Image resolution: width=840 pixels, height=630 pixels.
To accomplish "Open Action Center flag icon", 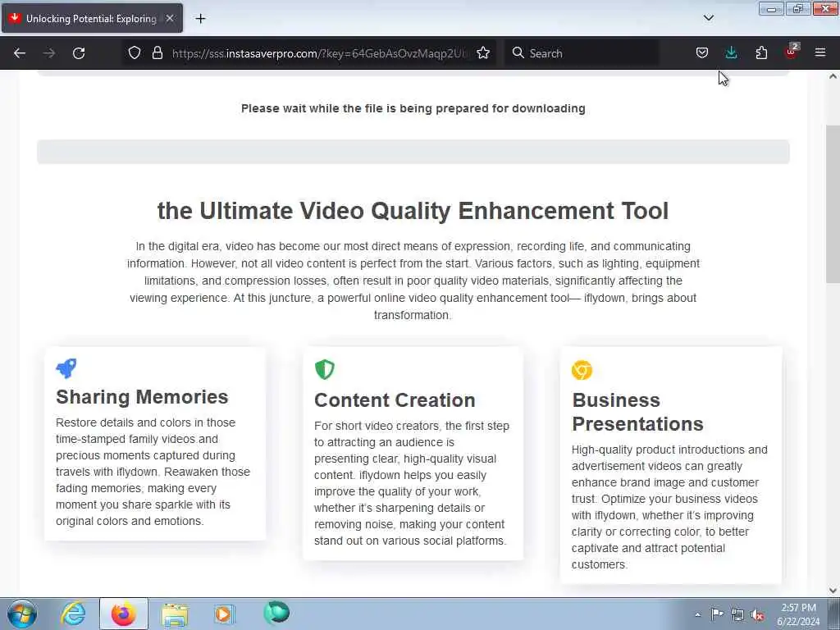I will [x=717, y=614].
